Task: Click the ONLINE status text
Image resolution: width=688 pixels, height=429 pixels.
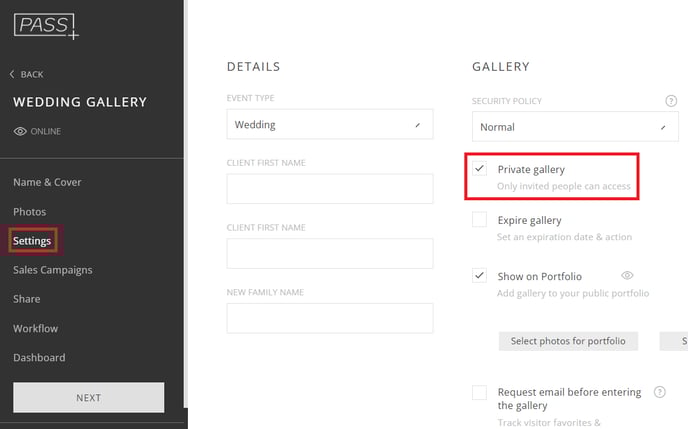Action: [x=46, y=132]
